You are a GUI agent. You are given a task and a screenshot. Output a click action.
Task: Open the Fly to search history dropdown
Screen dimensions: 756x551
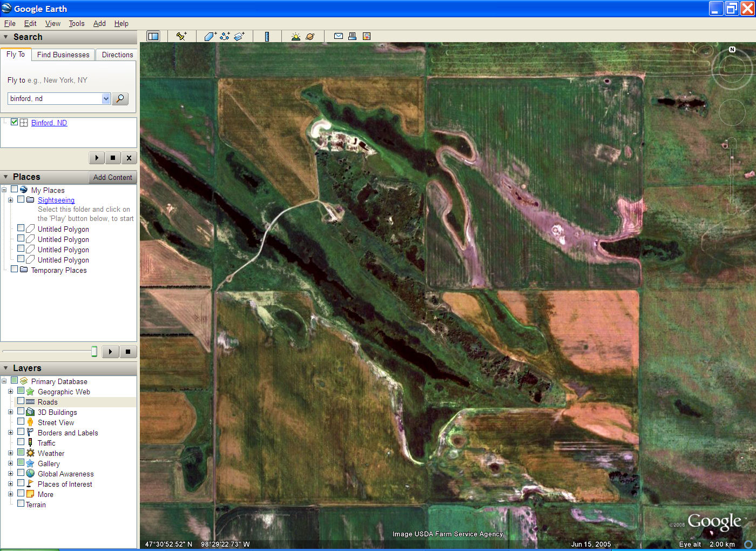(106, 98)
